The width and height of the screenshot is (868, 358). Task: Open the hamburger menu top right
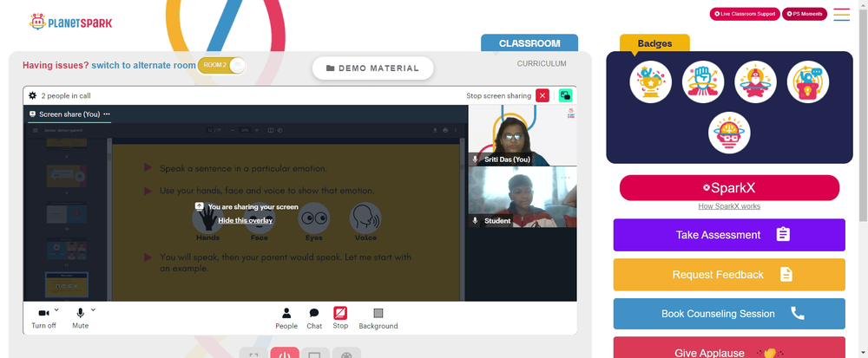[841, 15]
